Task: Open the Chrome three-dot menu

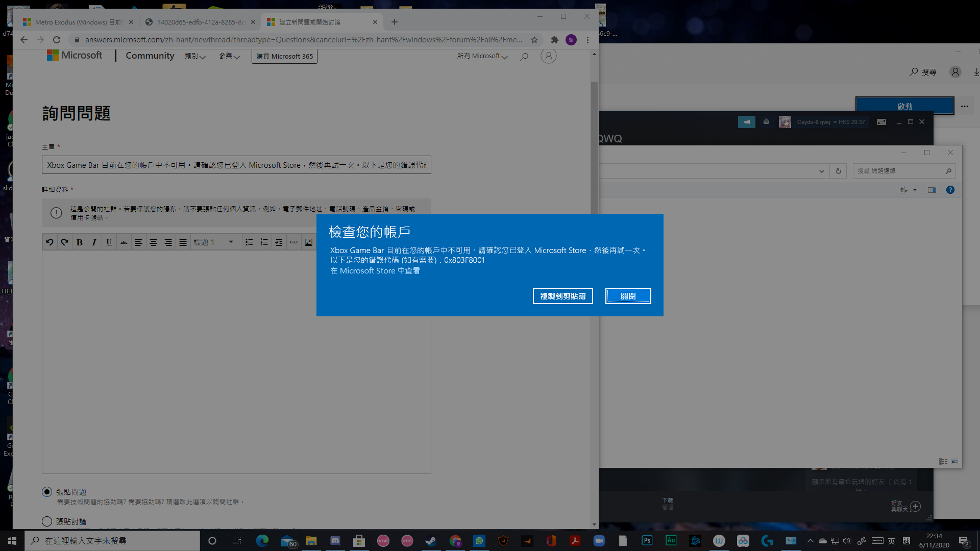Action: 587,40
